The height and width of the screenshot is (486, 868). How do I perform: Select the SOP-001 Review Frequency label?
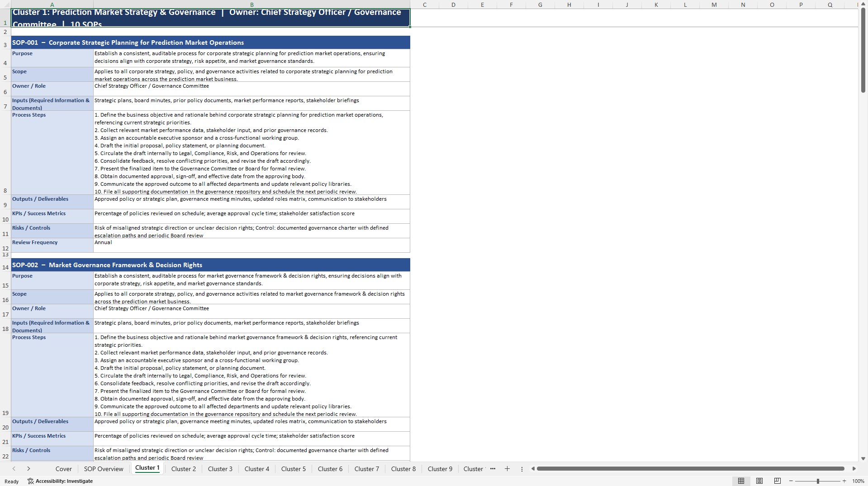pyautogui.click(x=52, y=245)
